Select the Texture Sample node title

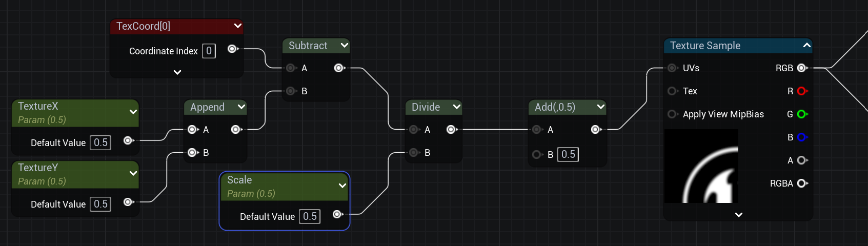pyautogui.click(x=705, y=46)
